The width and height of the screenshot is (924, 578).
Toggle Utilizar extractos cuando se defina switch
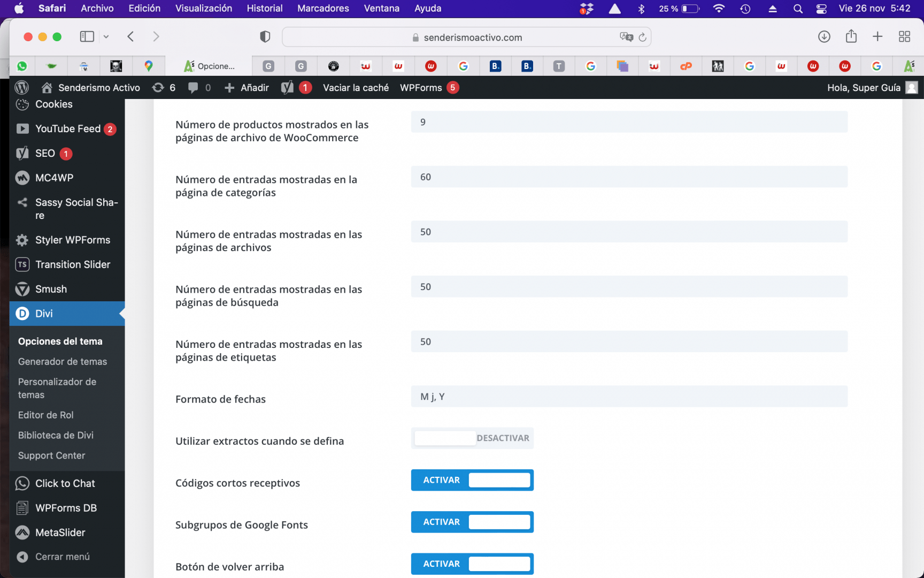[x=472, y=438]
